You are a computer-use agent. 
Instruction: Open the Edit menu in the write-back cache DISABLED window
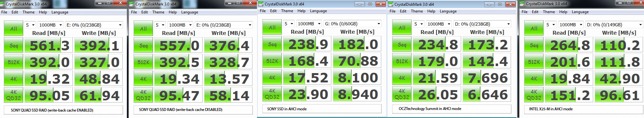click(145, 12)
